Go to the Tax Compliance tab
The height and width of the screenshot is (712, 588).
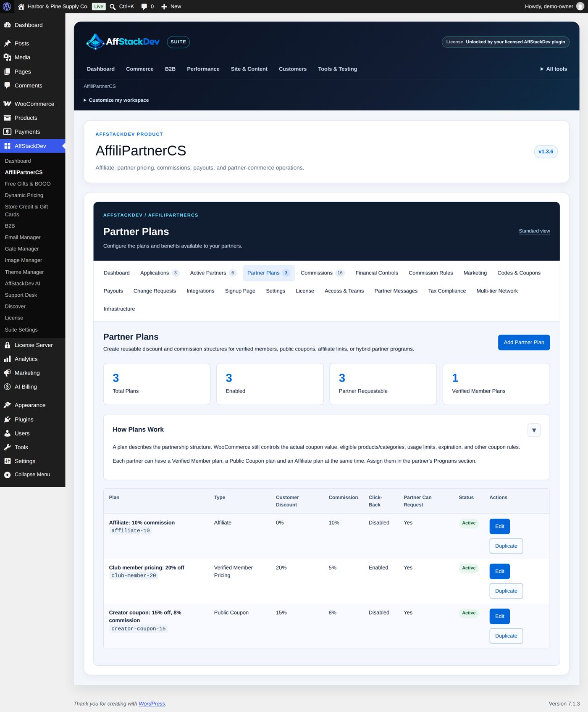(447, 291)
